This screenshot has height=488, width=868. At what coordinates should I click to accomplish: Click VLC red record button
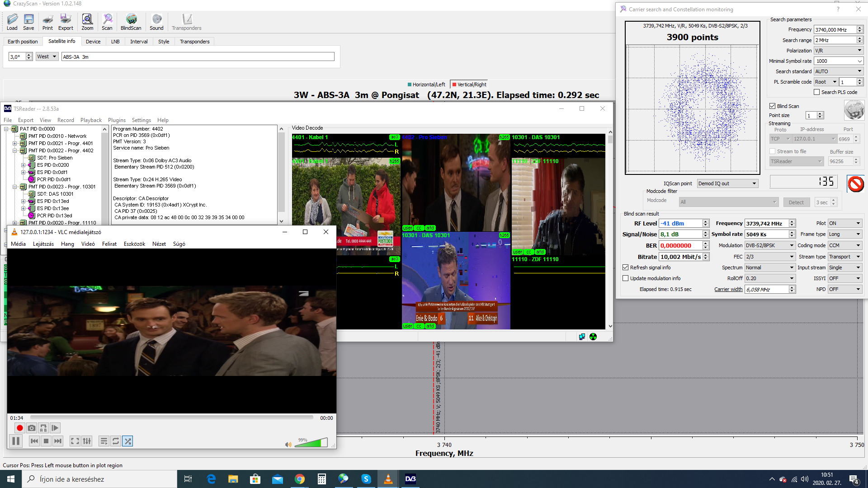tap(19, 428)
